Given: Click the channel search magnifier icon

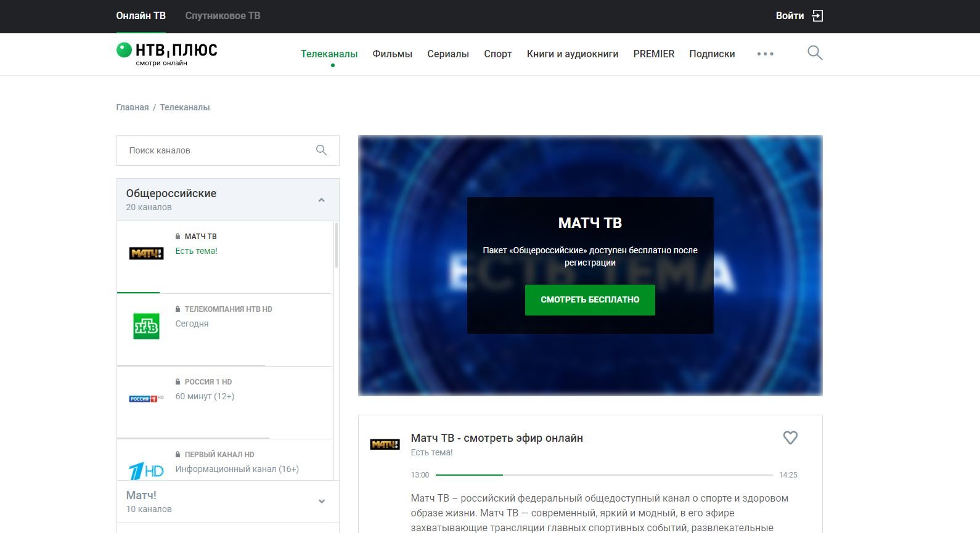Looking at the screenshot, I should [x=321, y=150].
